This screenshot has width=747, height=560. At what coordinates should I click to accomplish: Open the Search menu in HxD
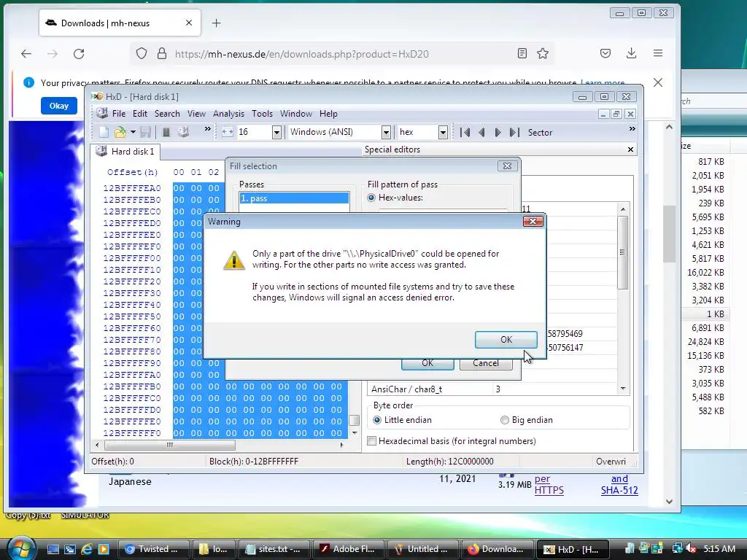167,114
